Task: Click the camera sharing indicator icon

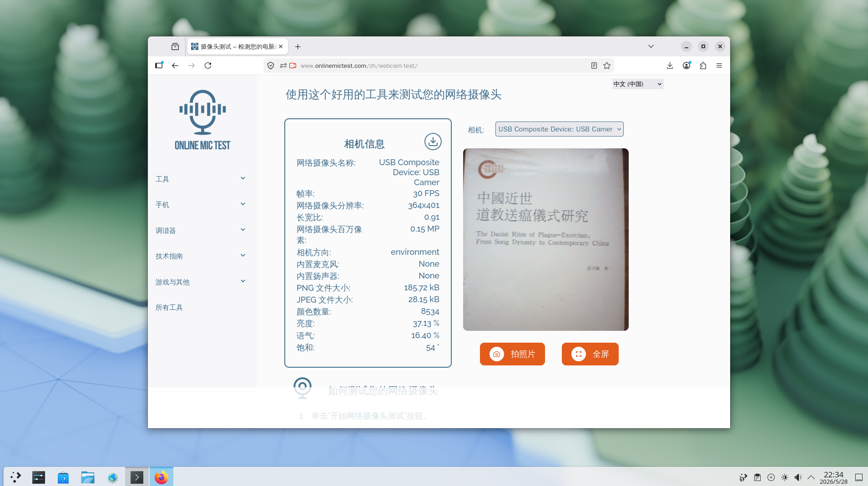Action: coord(293,66)
